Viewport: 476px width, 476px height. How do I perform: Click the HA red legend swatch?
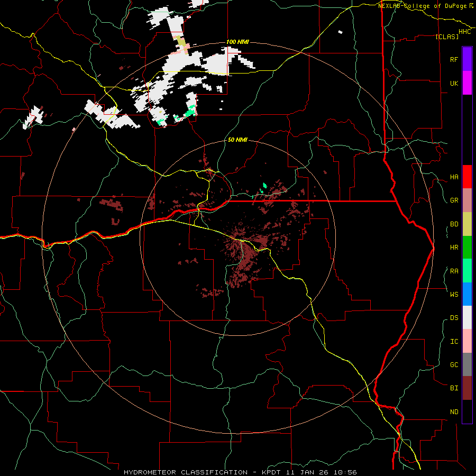coord(467,177)
